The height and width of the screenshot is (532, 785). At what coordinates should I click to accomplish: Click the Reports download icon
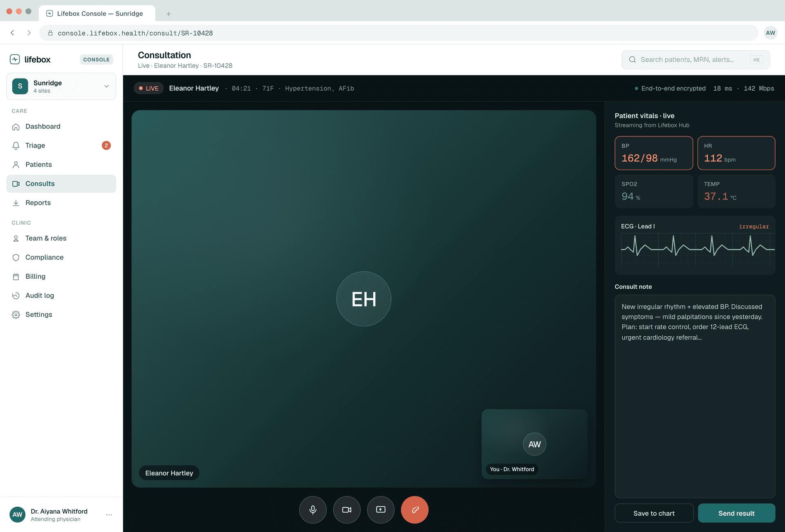(16, 203)
